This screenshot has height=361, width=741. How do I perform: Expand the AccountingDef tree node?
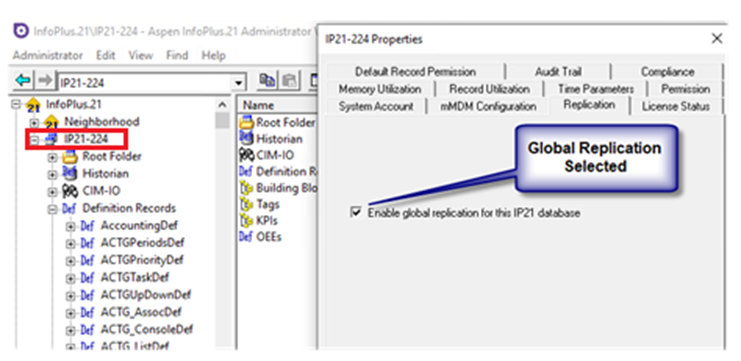tap(70, 226)
